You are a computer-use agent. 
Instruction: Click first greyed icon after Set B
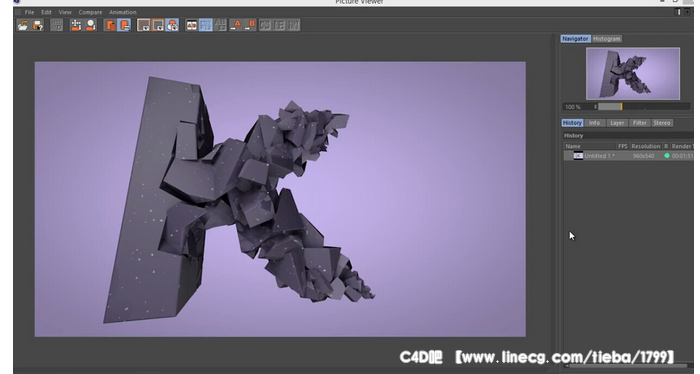coord(265,25)
